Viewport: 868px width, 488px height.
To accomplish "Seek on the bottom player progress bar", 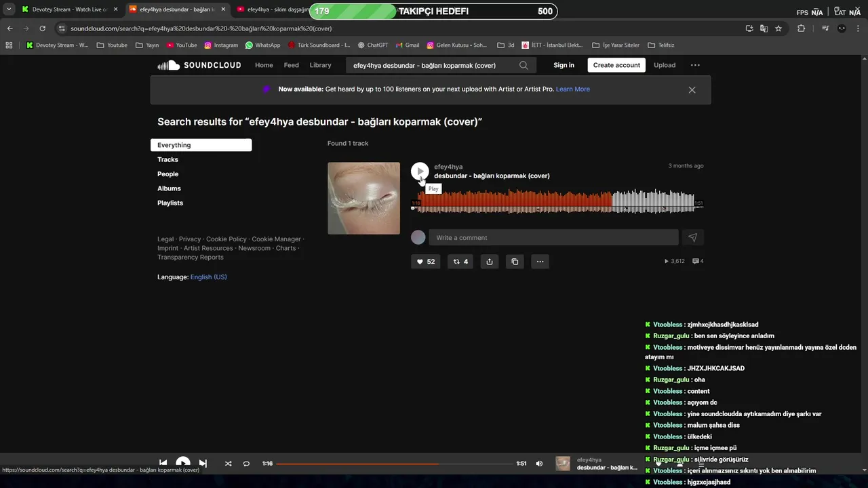I will coord(394,464).
